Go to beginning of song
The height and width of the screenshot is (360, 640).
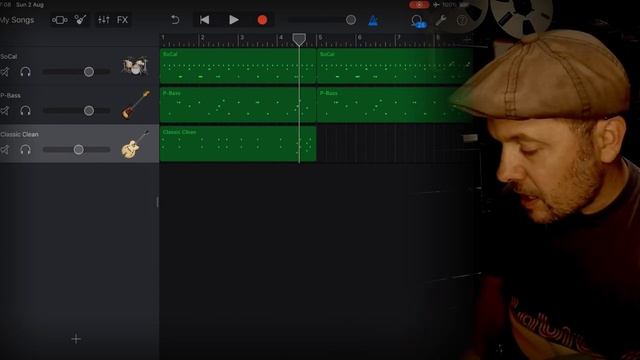[x=204, y=20]
